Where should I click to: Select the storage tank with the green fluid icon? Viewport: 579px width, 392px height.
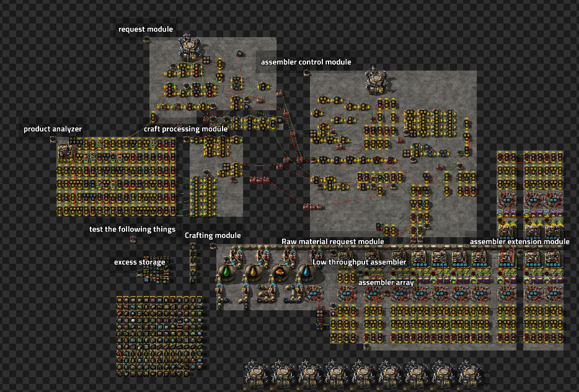(227, 272)
